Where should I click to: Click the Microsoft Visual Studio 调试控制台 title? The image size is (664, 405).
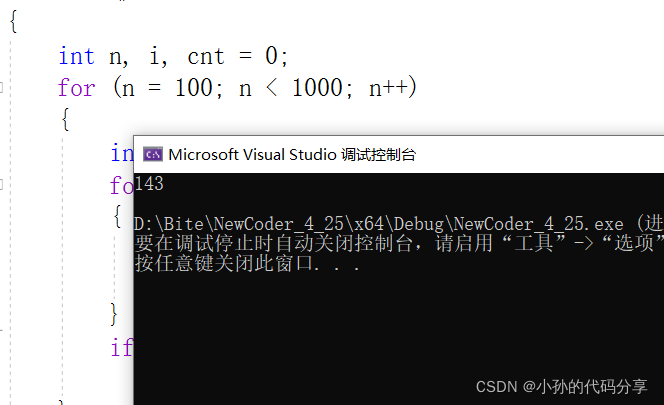coord(292,154)
